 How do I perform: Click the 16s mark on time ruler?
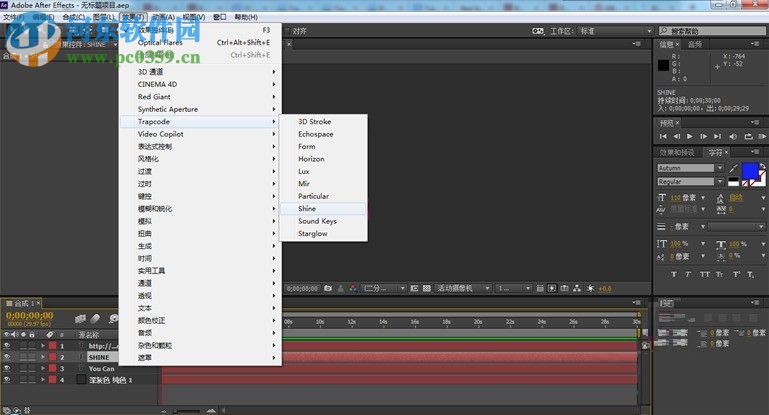pyautogui.click(x=414, y=322)
